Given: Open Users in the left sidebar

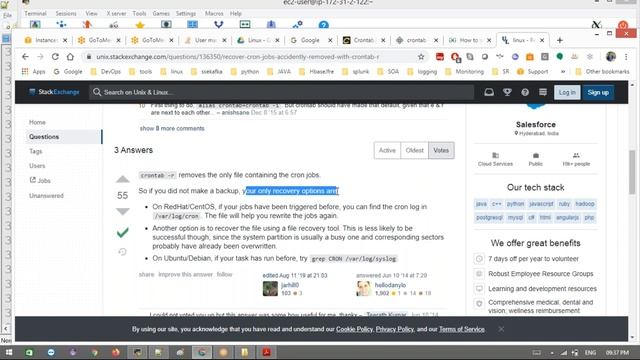Looking at the screenshot, I should (x=37, y=166).
